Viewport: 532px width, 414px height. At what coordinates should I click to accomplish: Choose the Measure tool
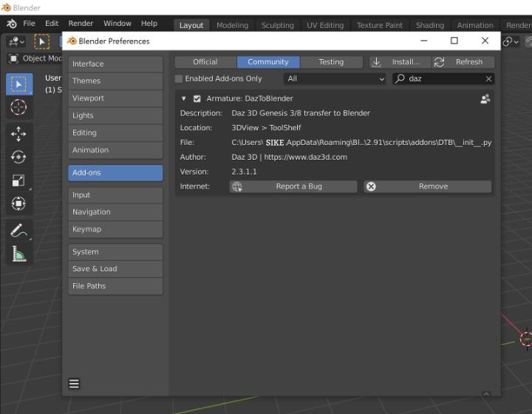click(18, 254)
